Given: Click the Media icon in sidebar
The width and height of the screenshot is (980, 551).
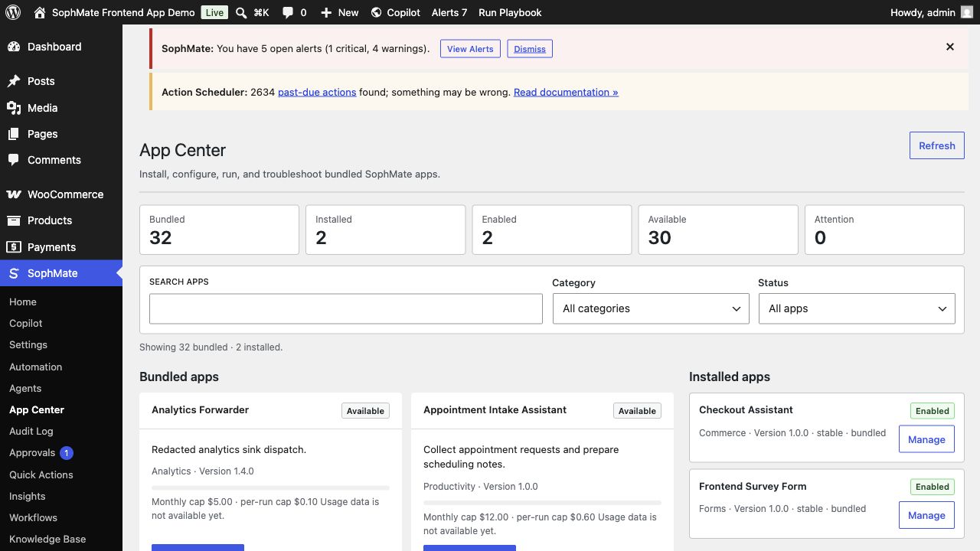Looking at the screenshot, I should 14,108.
